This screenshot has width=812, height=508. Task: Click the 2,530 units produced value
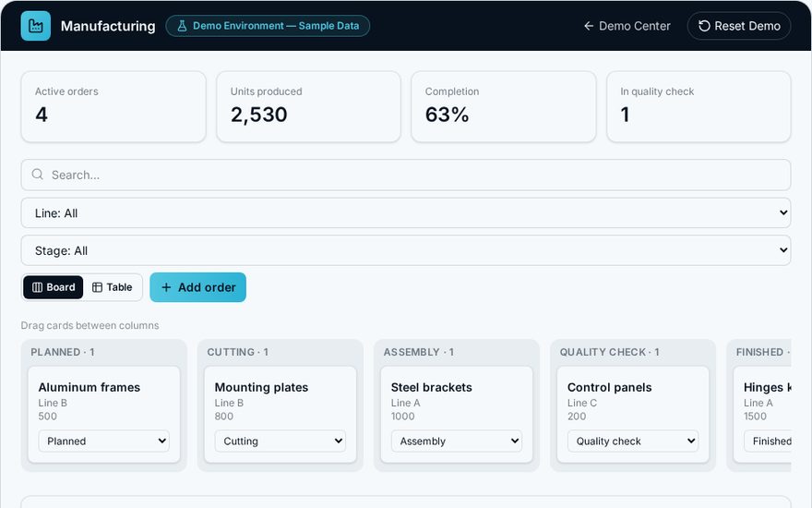259,115
